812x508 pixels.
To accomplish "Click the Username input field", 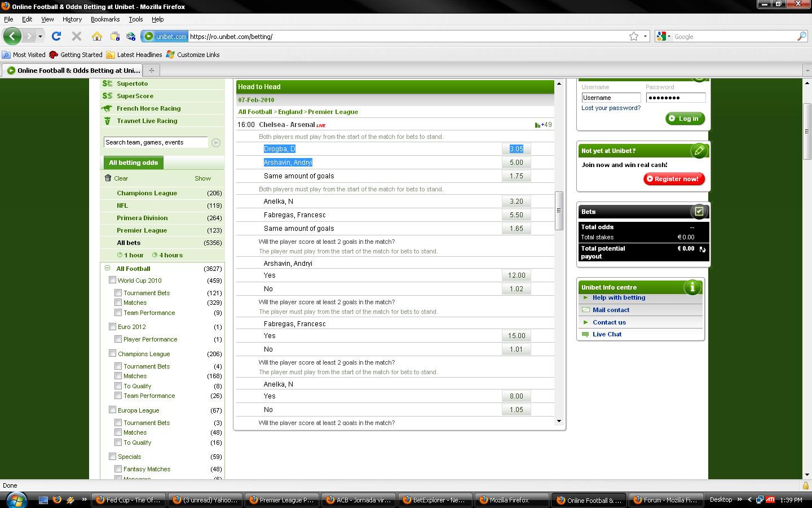I will click(x=611, y=98).
